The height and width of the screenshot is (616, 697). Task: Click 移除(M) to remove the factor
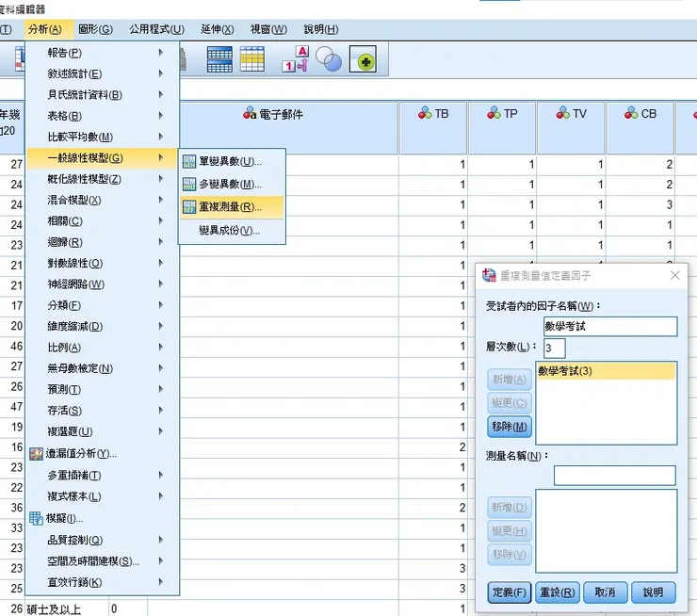[510, 427]
